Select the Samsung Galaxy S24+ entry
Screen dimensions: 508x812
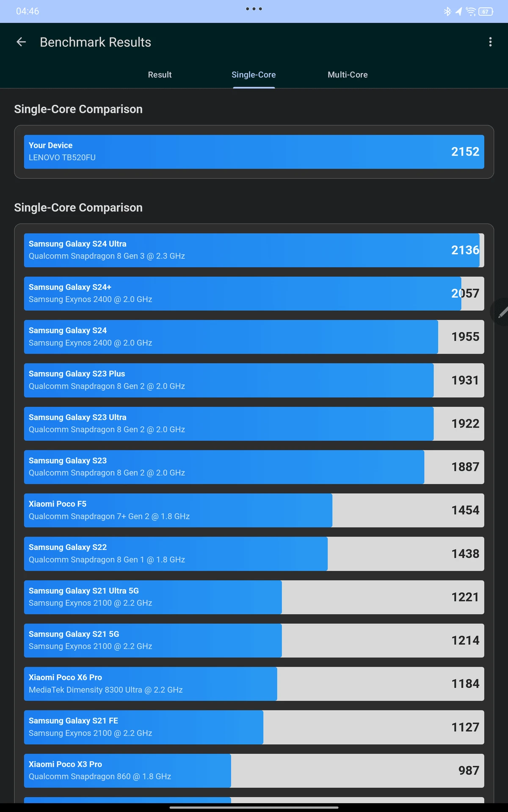click(x=254, y=294)
